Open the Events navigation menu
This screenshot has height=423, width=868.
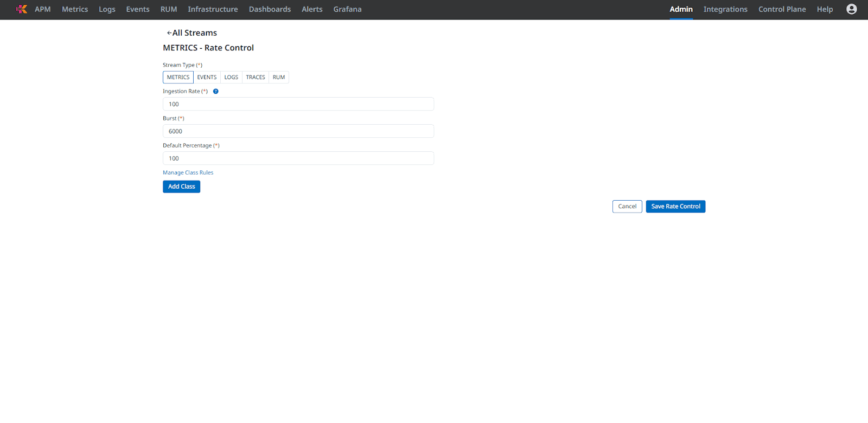138,9
